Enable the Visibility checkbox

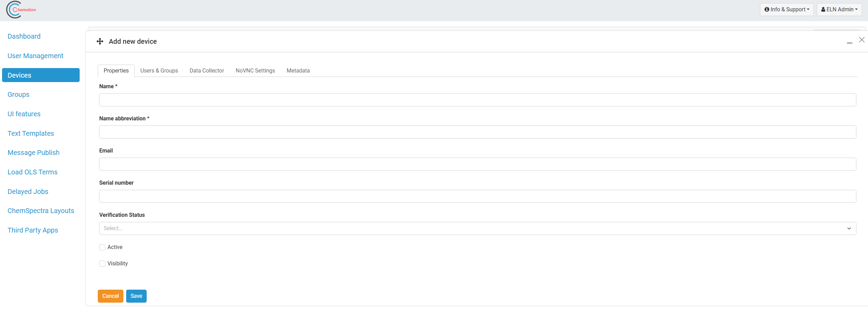102,263
